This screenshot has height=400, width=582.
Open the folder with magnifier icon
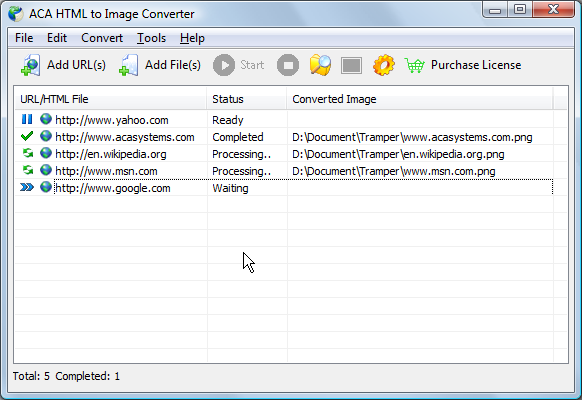pos(320,65)
